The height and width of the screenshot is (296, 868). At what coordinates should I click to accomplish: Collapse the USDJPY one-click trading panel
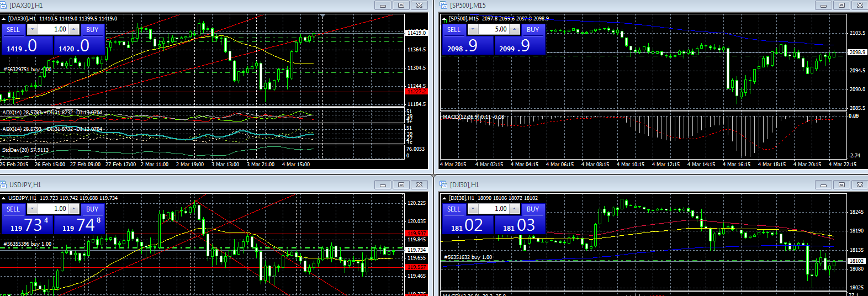click(4, 198)
